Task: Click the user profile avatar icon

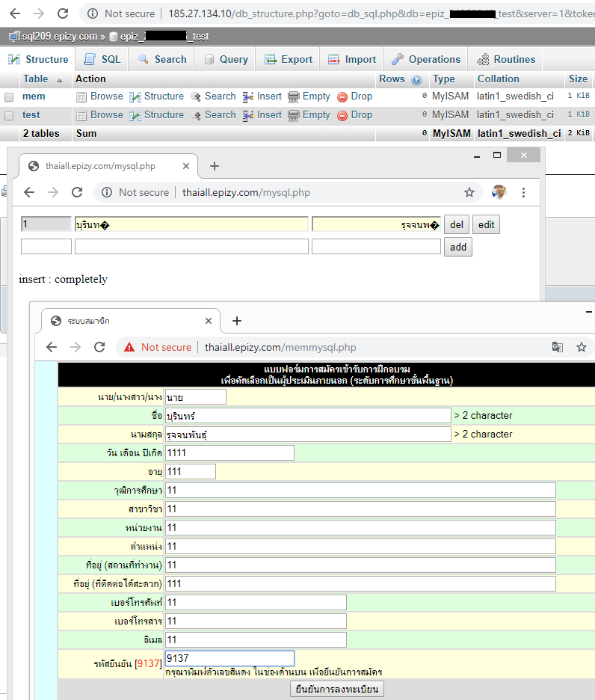Action: (499, 192)
